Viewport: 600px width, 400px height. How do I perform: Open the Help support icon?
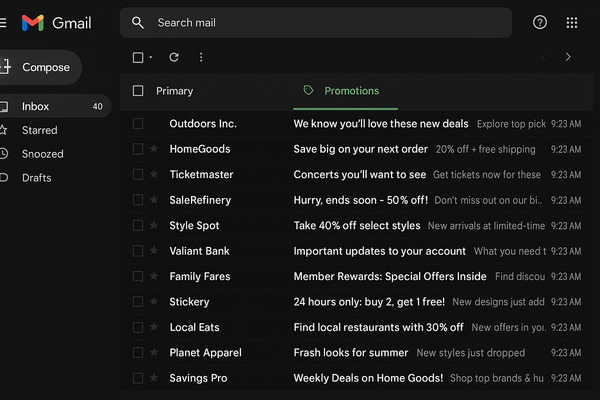pyautogui.click(x=540, y=22)
